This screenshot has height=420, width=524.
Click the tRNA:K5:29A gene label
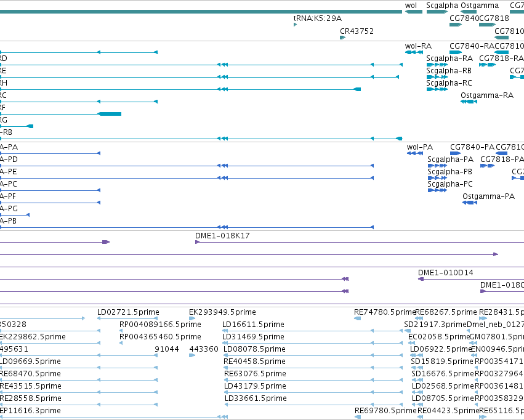318,18
